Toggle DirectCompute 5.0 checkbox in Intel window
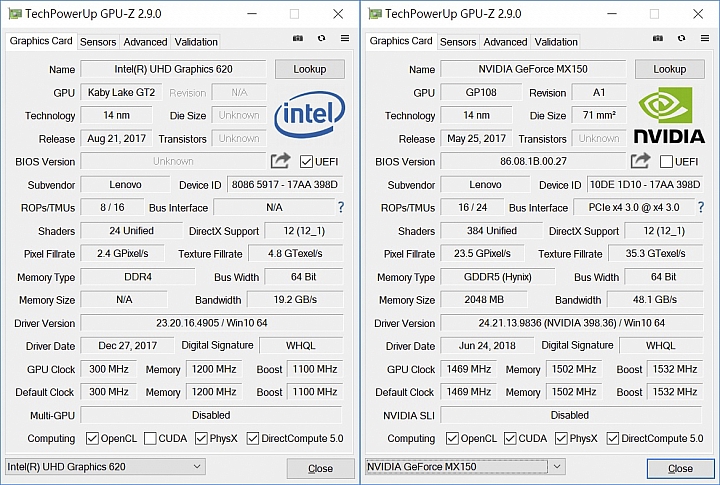 click(253, 439)
